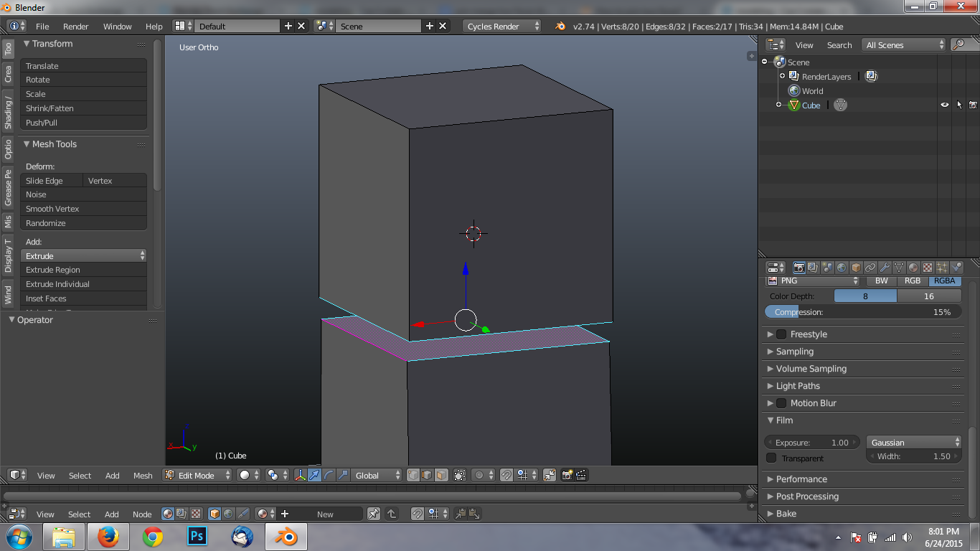Image resolution: width=980 pixels, height=551 pixels.
Task: Toggle limit selection to visible button
Action: 459,475
